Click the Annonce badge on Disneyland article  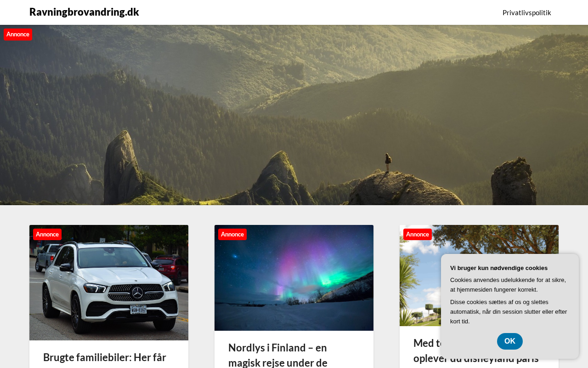click(418, 235)
